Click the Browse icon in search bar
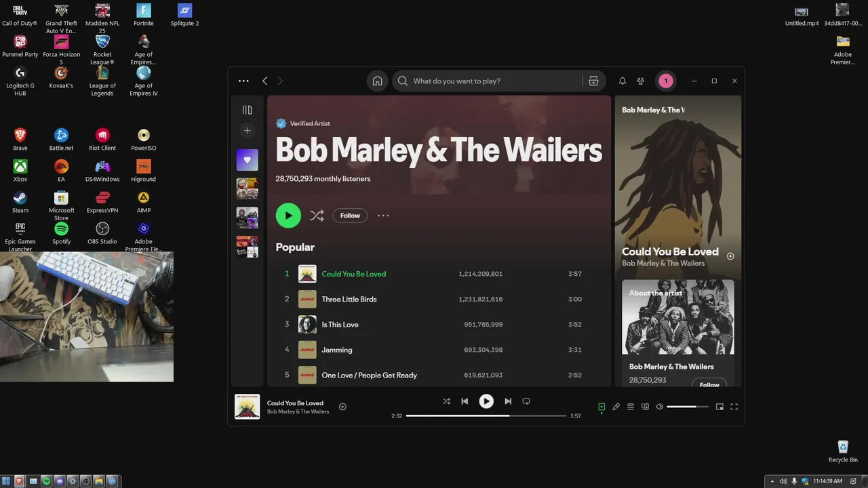This screenshot has width=868, height=488. [x=593, y=81]
